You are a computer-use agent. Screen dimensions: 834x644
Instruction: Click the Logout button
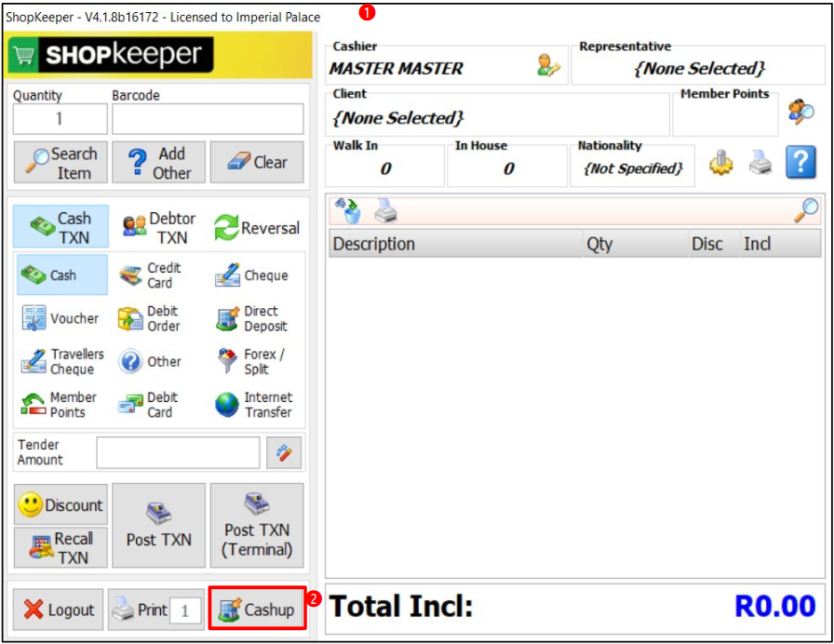tap(58, 610)
